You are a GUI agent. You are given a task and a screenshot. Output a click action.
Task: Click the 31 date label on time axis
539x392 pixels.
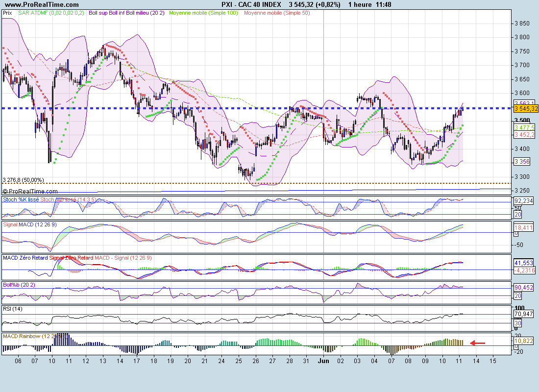tap(306, 361)
